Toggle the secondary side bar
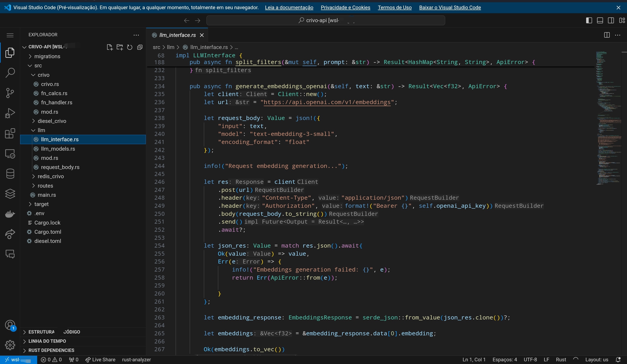 (611, 20)
